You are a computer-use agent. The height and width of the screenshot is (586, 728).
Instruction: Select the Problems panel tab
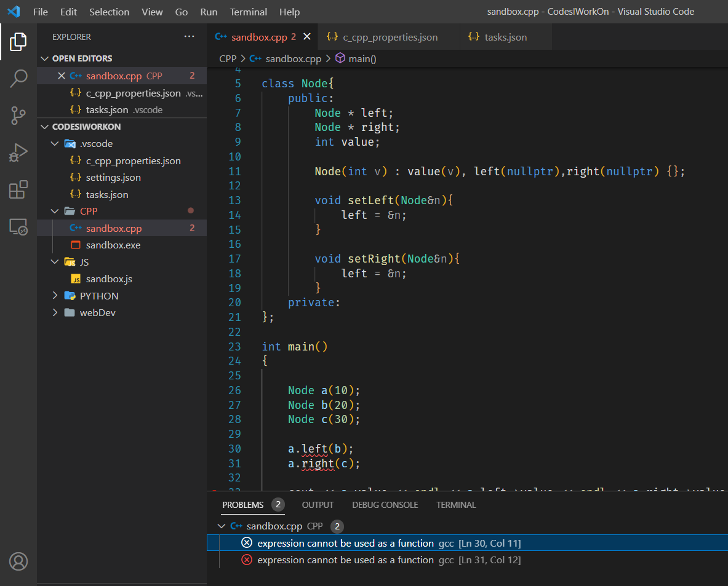pos(253,505)
